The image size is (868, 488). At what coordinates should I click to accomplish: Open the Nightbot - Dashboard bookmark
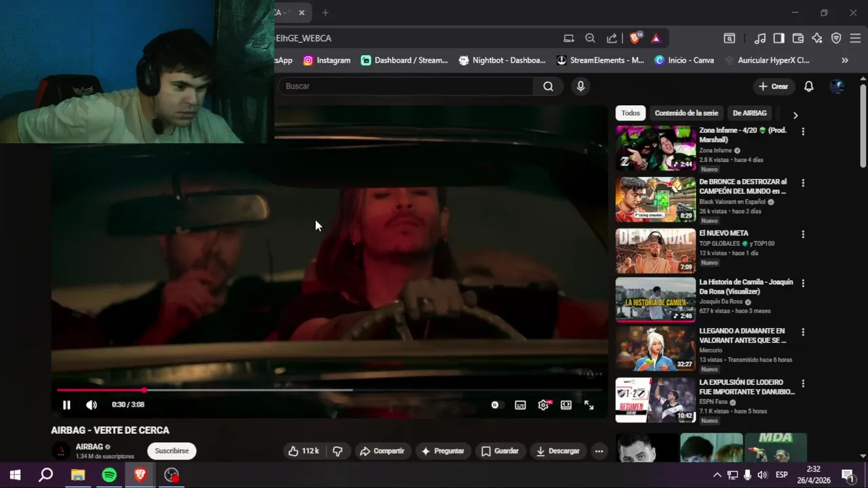pos(502,60)
